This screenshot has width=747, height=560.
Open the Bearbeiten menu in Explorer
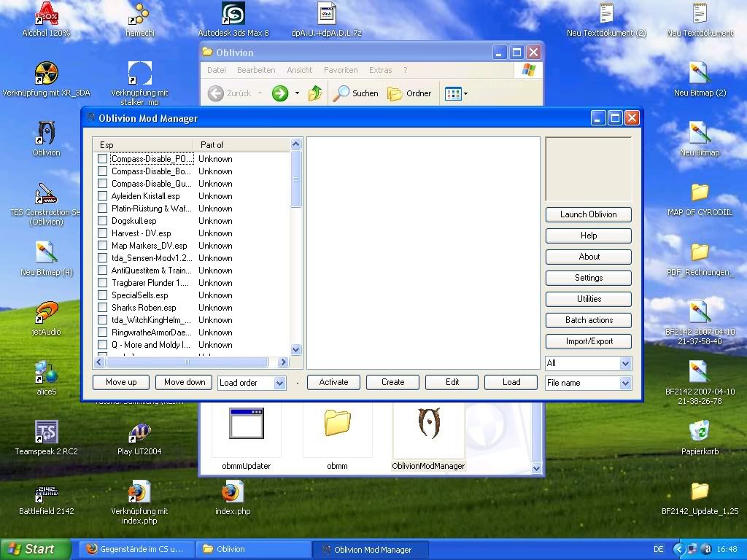[256, 71]
